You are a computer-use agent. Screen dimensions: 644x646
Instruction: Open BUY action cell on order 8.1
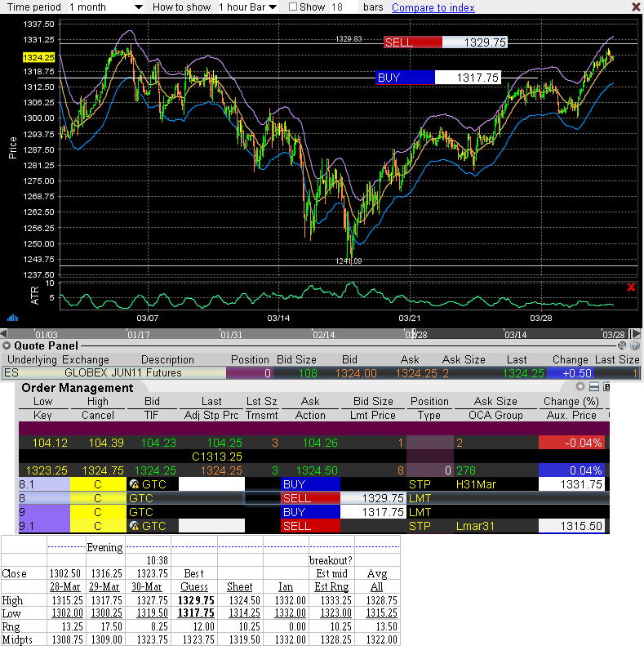click(310, 484)
